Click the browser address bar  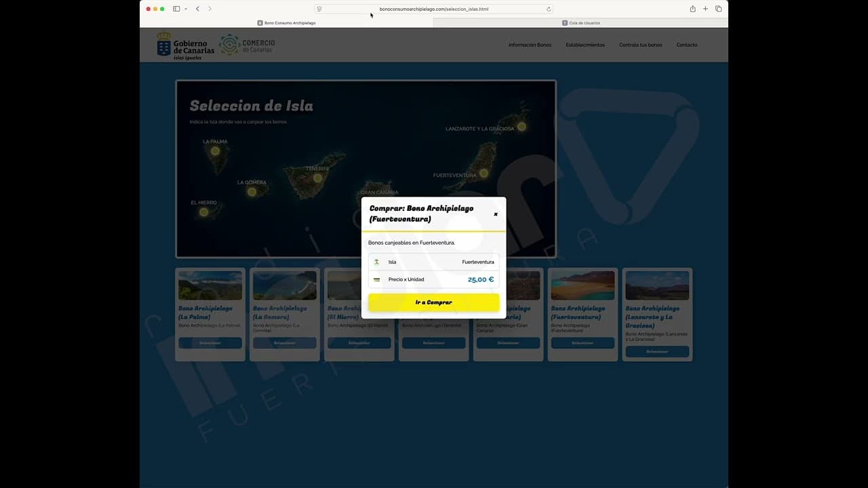[x=434, y=9]
